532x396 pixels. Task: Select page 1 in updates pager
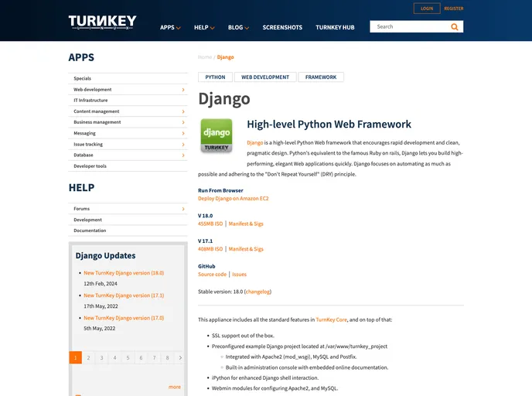click(x=75, y=357)
